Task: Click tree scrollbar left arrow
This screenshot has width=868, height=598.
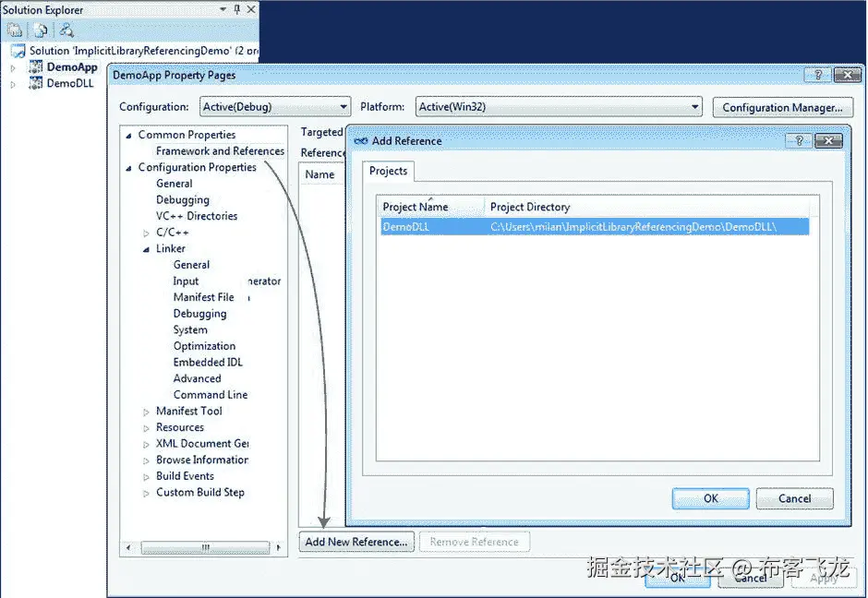Action: pos(128,547)
